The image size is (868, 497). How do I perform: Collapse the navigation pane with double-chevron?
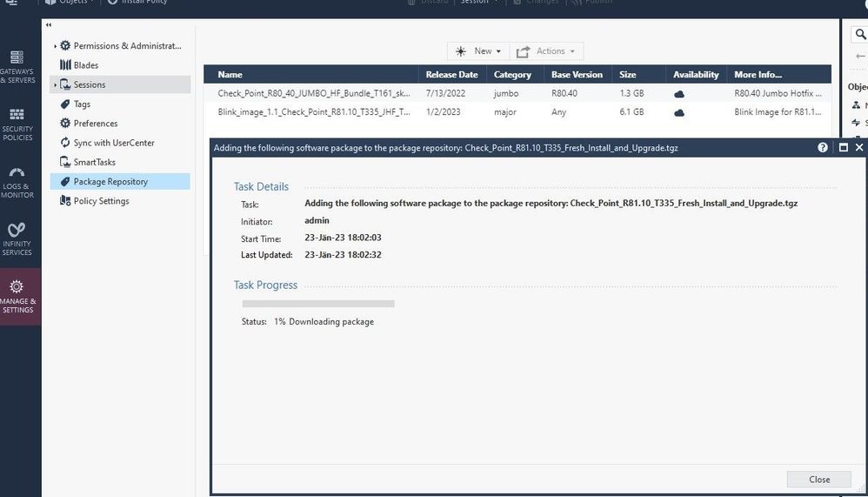(49, 25)
